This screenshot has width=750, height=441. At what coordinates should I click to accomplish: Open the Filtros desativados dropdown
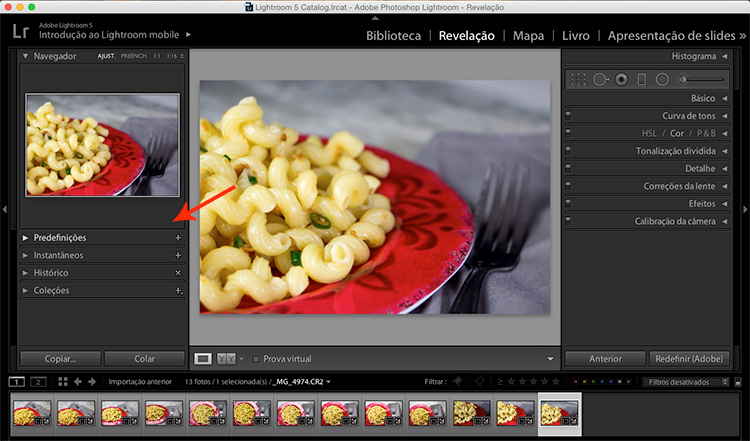tap(688, 382)
